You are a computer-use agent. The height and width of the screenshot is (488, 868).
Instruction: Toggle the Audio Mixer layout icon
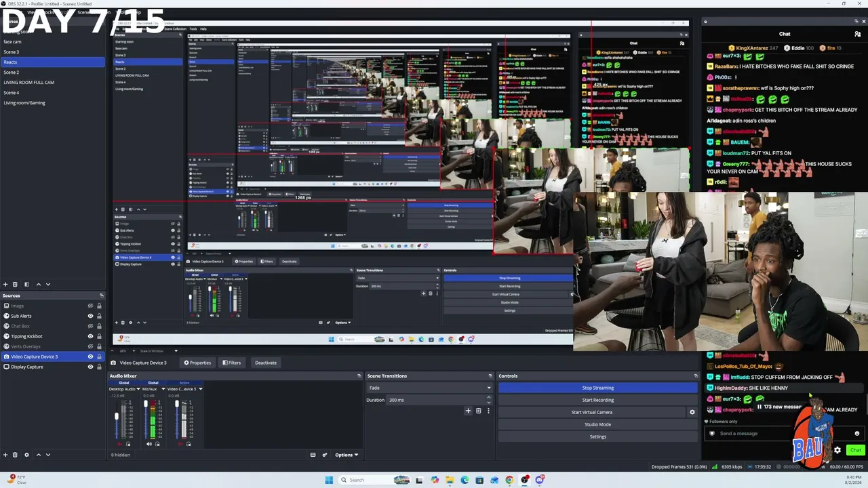pos(313,455)
